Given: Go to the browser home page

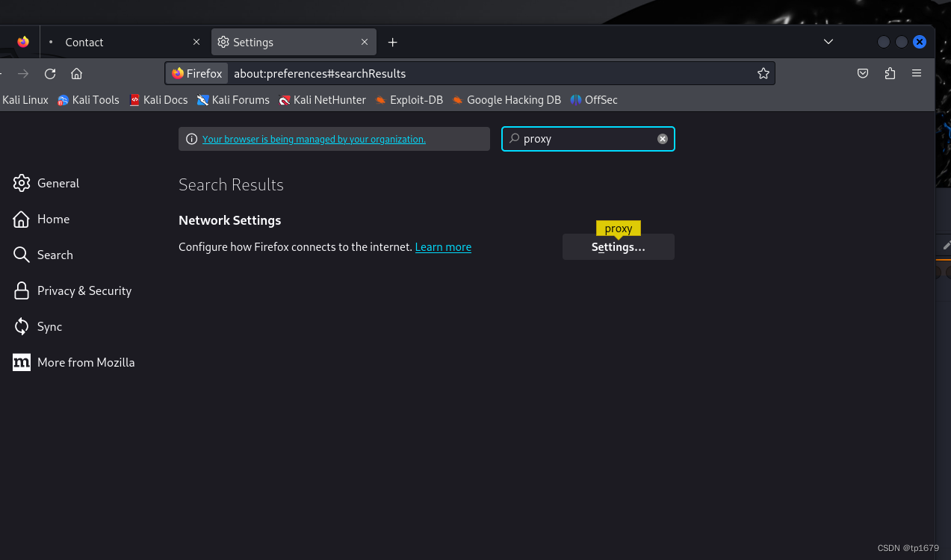Looking at the screenshot, I should point(76,73).
